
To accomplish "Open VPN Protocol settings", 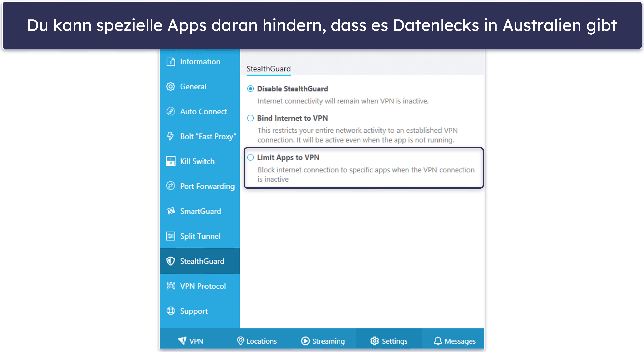I will tap(200, 286).
